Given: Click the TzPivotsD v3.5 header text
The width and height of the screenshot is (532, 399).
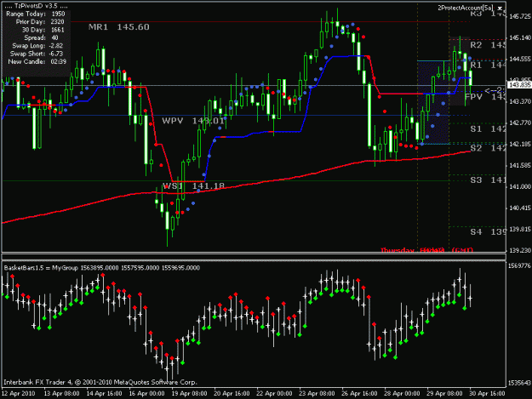Looking at the screenshot, I should tap(36, 6).
